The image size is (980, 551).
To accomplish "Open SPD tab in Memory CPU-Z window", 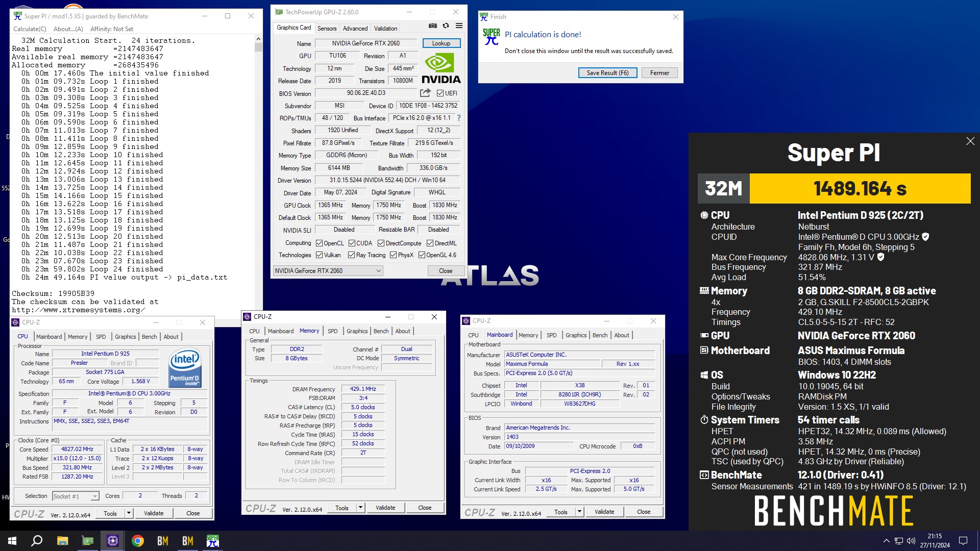I will coord(332,331).
